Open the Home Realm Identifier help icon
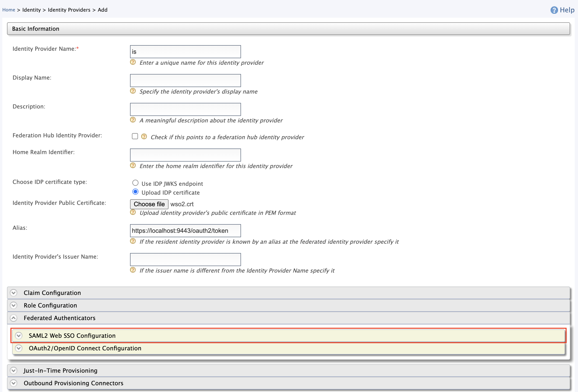Viewport: 578px width, 392px height. tap(133, 166)
